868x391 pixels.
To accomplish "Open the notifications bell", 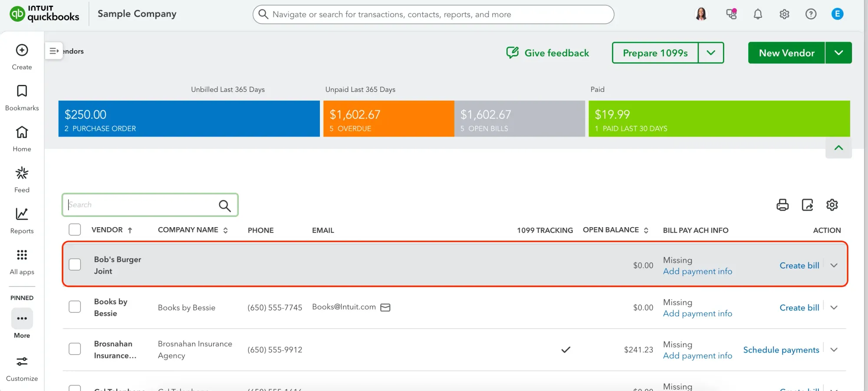I will pos(758,14).
